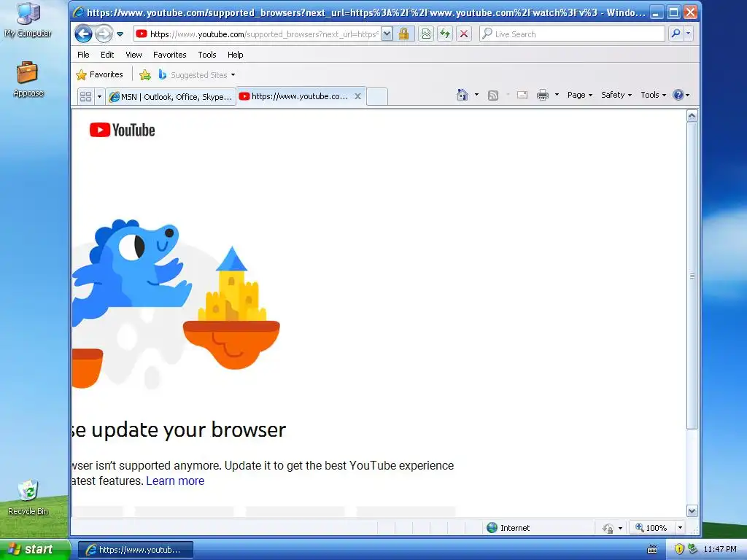
Task: Click the Home page icon
Action: (462, 95)
